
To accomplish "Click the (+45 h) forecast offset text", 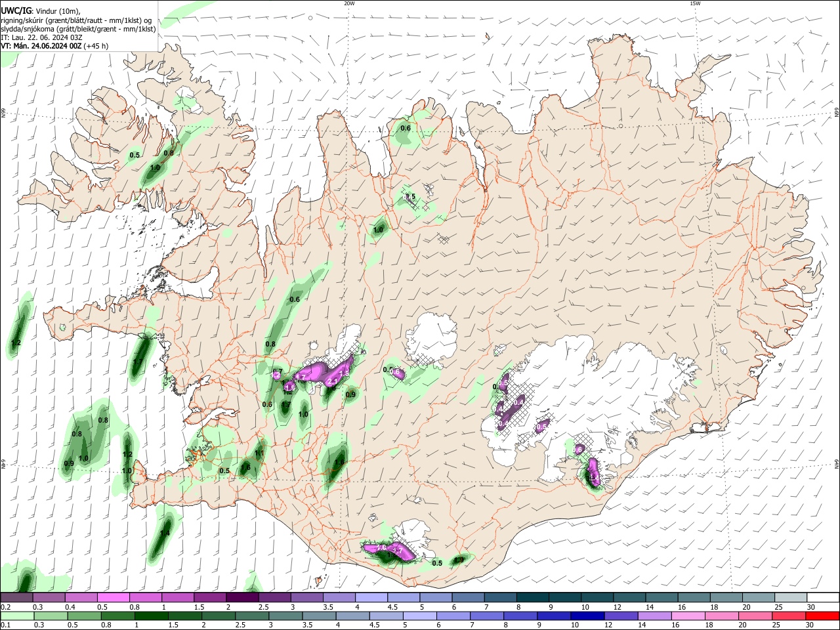I will pyautogui.click(x=96, y=46).
